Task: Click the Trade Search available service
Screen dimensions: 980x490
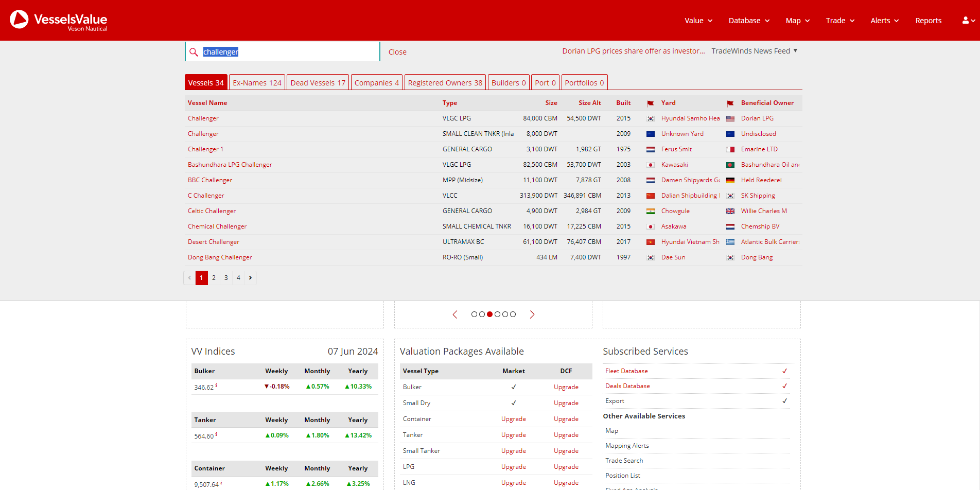Action: pyautogui.click(x=624, y=461)
